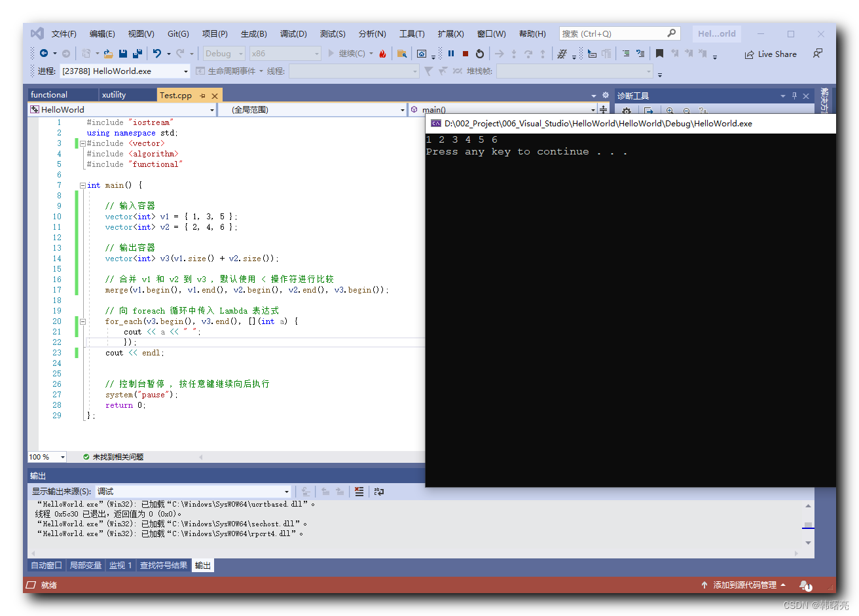
Task: Toggle a bookmark on current line
Action: (x=659, y=54)
